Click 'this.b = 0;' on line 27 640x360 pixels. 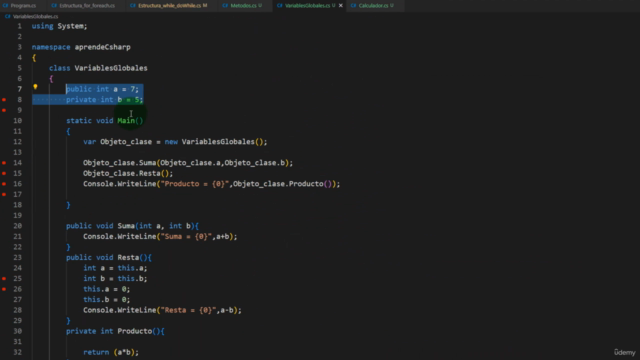click(x=107, y=300)
